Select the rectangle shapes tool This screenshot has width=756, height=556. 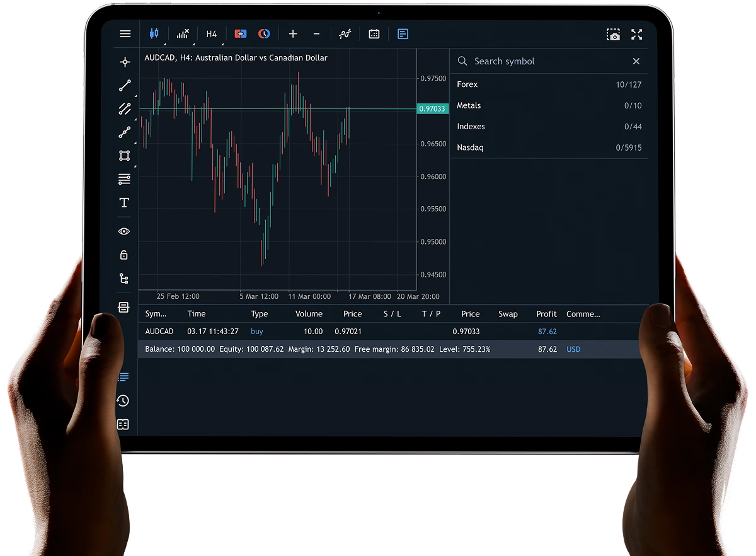click(x=125, y=156)
